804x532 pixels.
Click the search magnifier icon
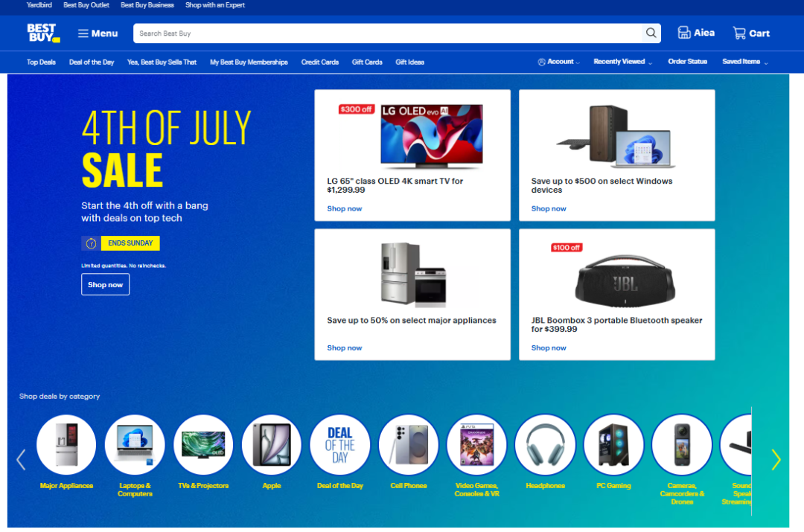pos(651,33)
